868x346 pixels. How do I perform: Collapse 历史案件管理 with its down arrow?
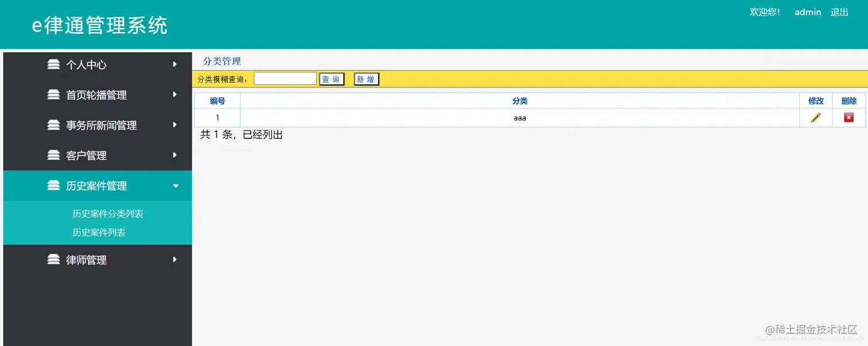point(176,186)
